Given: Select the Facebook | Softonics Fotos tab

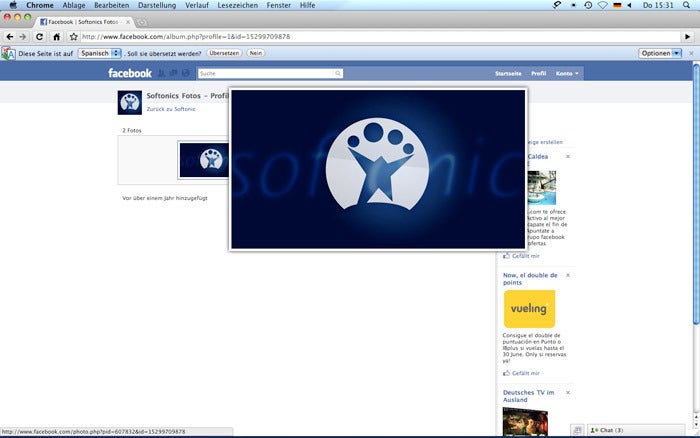Looking at the screenshot, I should point(83,22).
